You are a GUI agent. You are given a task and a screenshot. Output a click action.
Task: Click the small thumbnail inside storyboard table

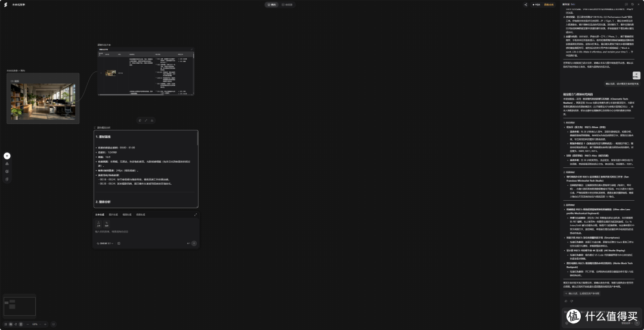[x=110, y=73]
